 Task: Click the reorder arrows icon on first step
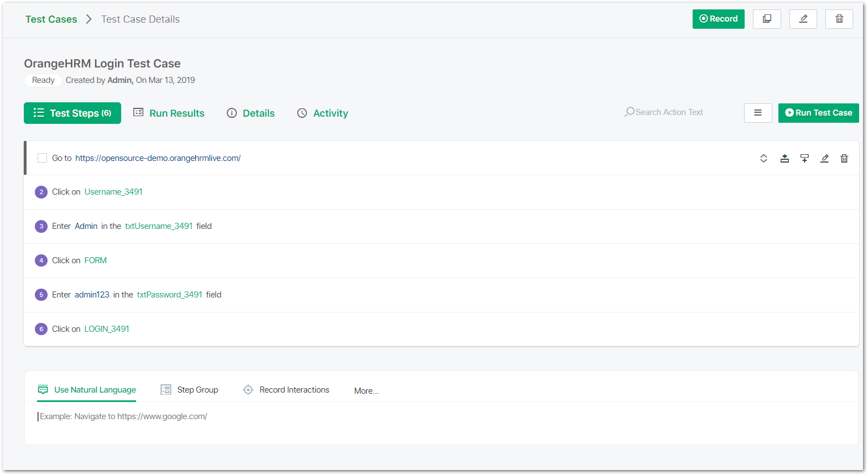coord(763,158)
